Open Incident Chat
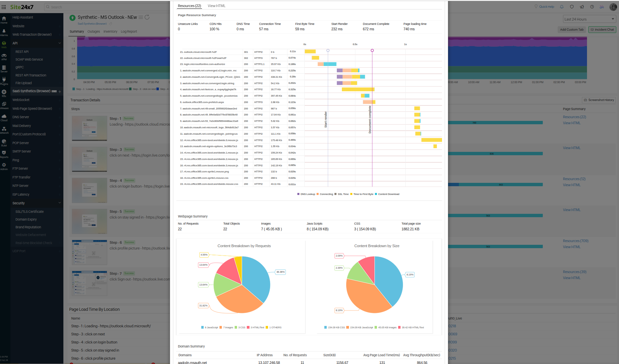Screen dimensions: 619x364 pos(602,30)
